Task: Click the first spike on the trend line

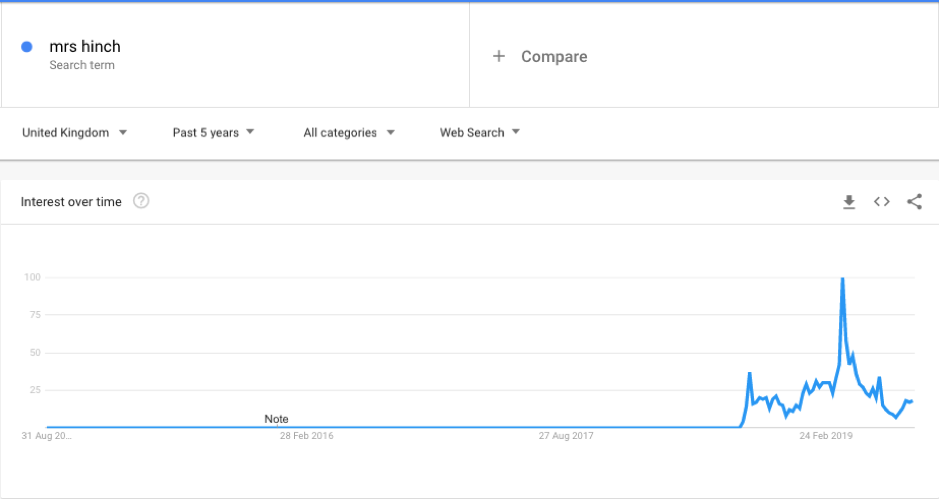Action: tap(750, 374)
